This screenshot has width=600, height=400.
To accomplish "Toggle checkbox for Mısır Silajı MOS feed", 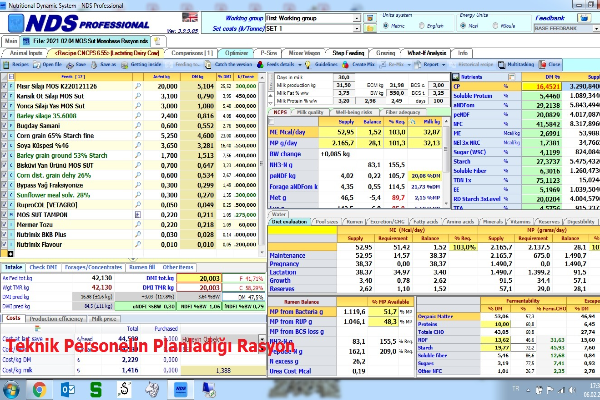I will [5, 85].
